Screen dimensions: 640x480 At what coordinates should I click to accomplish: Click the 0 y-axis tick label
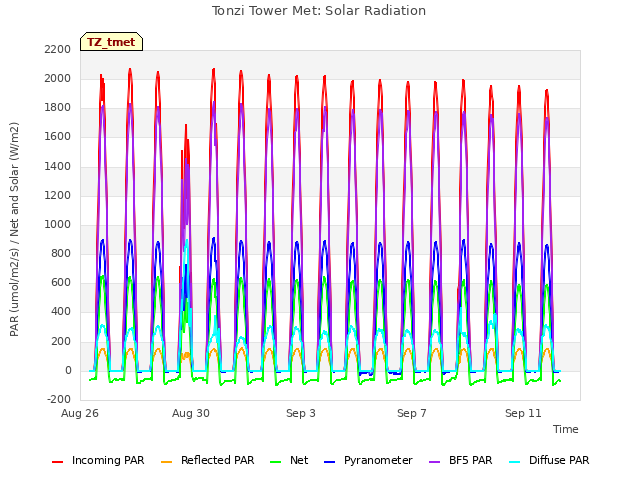pos(68,371)
